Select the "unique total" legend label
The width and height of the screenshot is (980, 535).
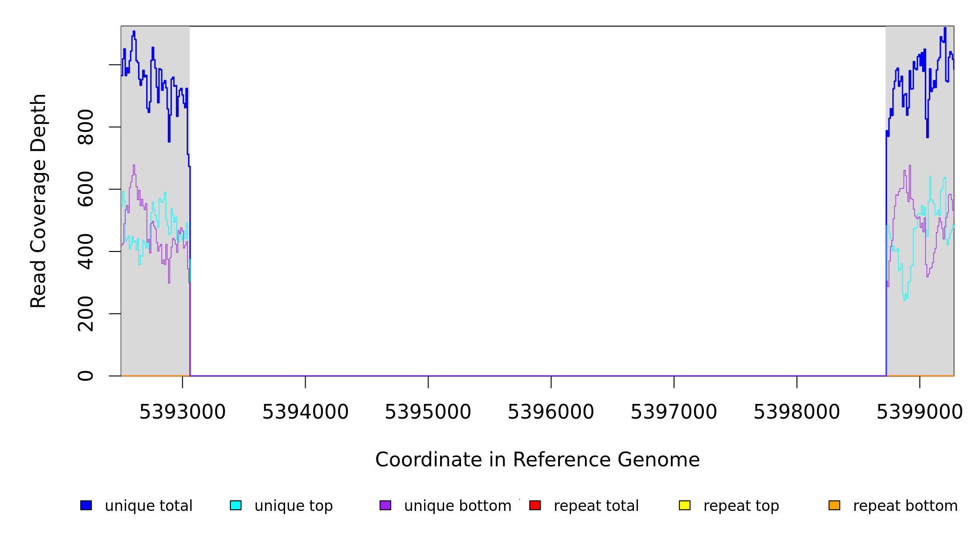coord(148,506)
